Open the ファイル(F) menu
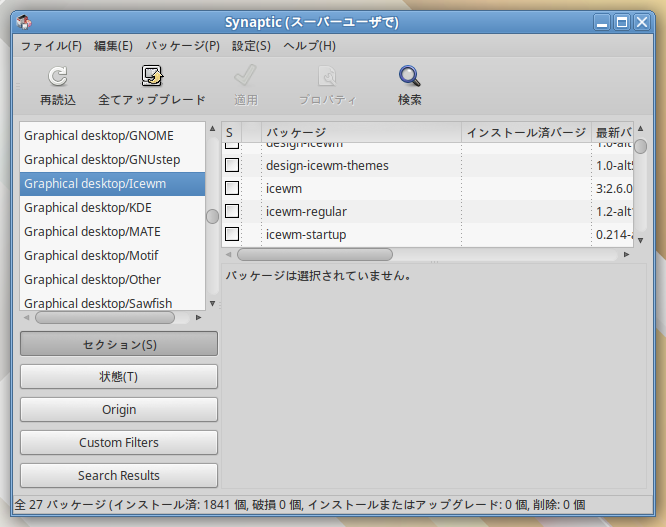This screenshot has height=527, width=666. 51,45
